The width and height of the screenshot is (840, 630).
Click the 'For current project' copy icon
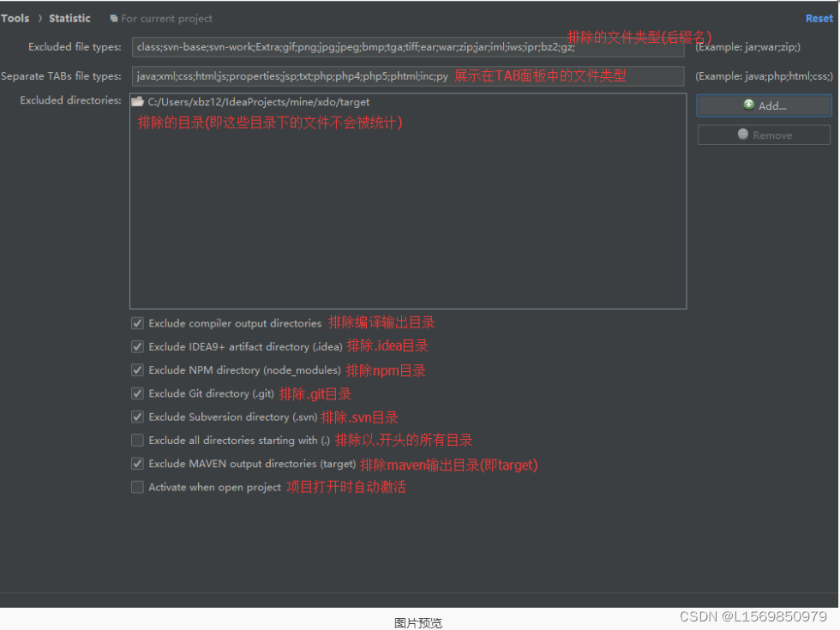point(113,18)
